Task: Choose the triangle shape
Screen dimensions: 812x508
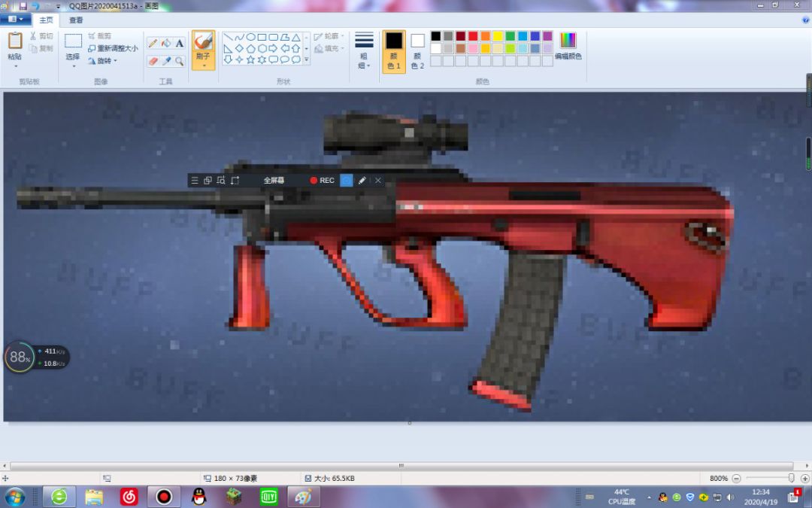Action: (x=295, y=38)
